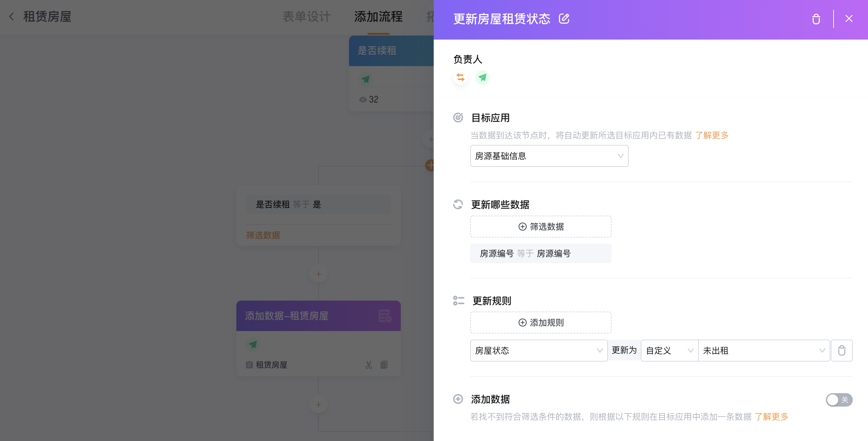This screenshot has height=441, width=868.
Task: Click 了解更多 link under 添加数据
Action: click(x=772, y=417)
